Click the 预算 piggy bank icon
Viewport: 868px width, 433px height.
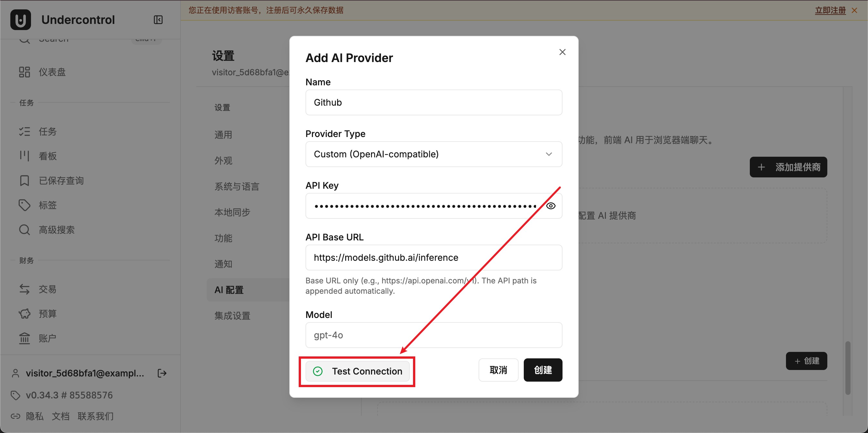pos(24,314)
